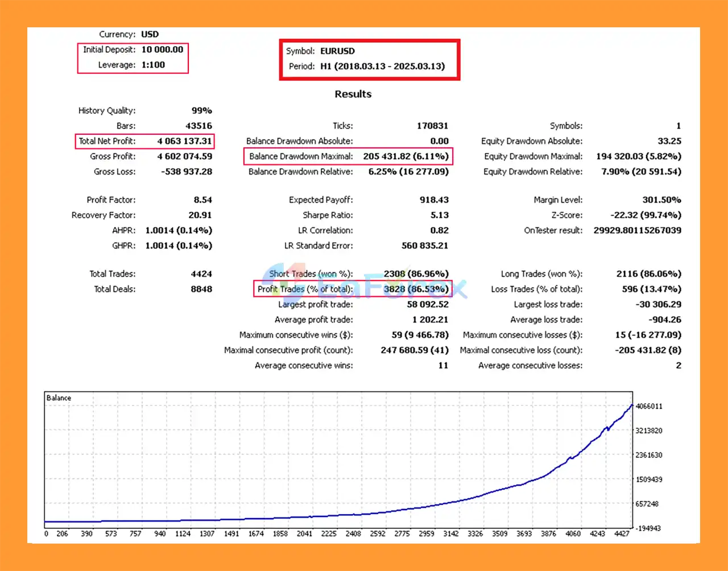The width and height of the screenshot is (728, 571).
Task: Click the Profit Factor value 8.54
Action: [202, 200]
